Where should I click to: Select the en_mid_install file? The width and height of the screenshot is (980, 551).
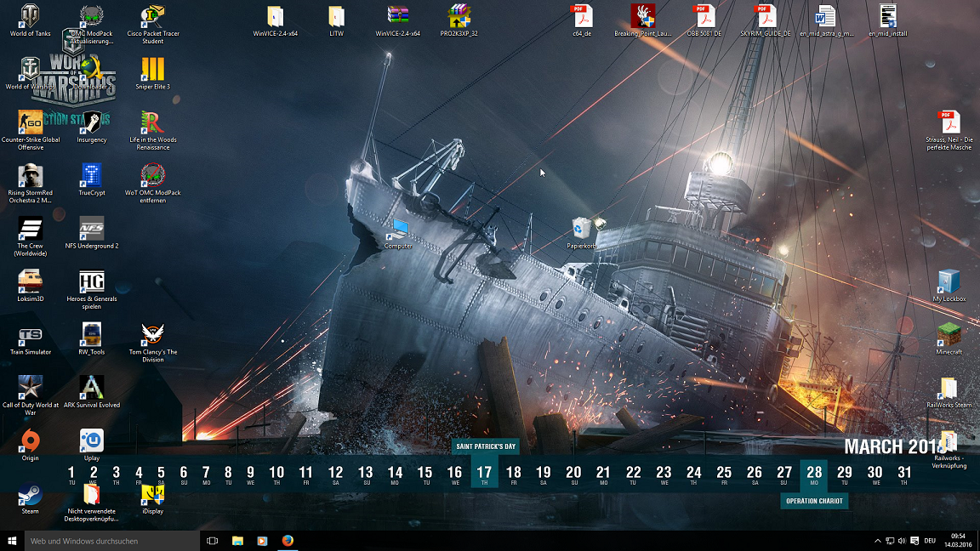[x=887, y=20]
